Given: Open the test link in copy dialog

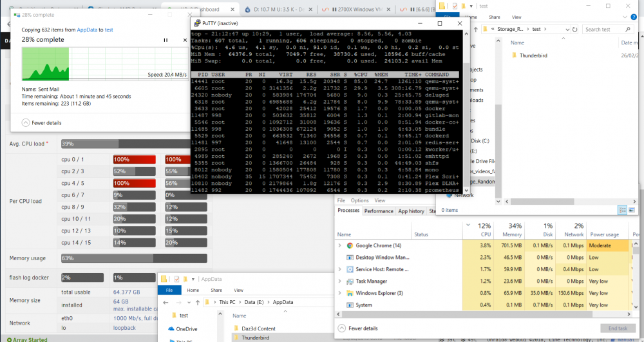Looking at the screenshot, I should pyautogui.click(x=109, y=30).
